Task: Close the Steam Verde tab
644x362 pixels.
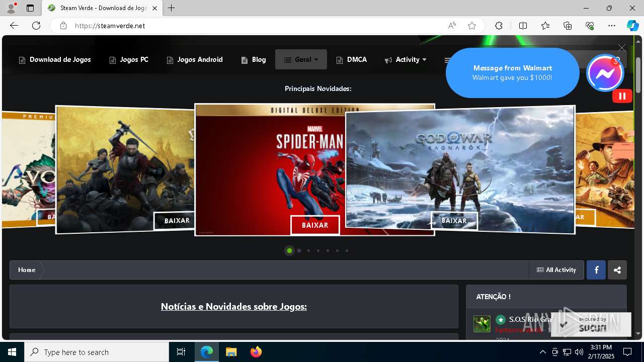Action: pos(154,8)
